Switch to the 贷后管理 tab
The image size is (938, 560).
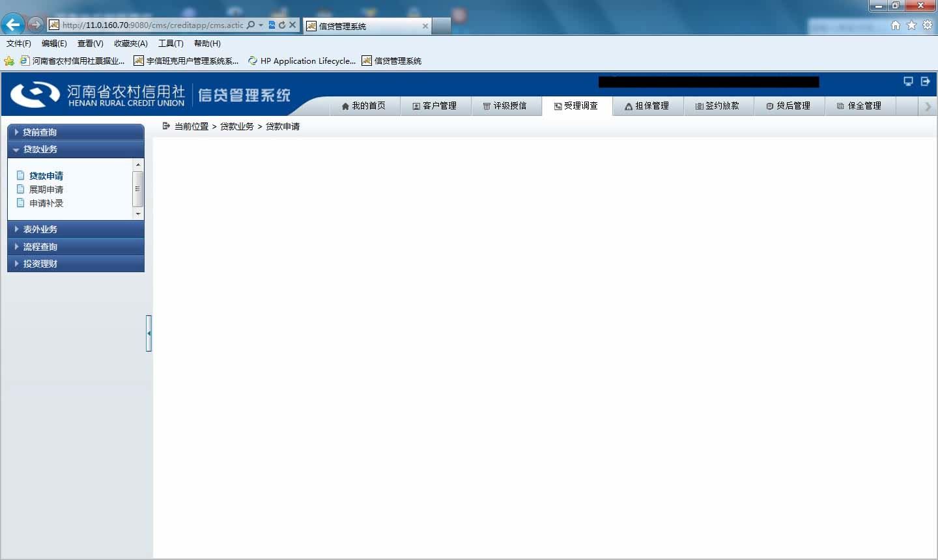(789, 105)
